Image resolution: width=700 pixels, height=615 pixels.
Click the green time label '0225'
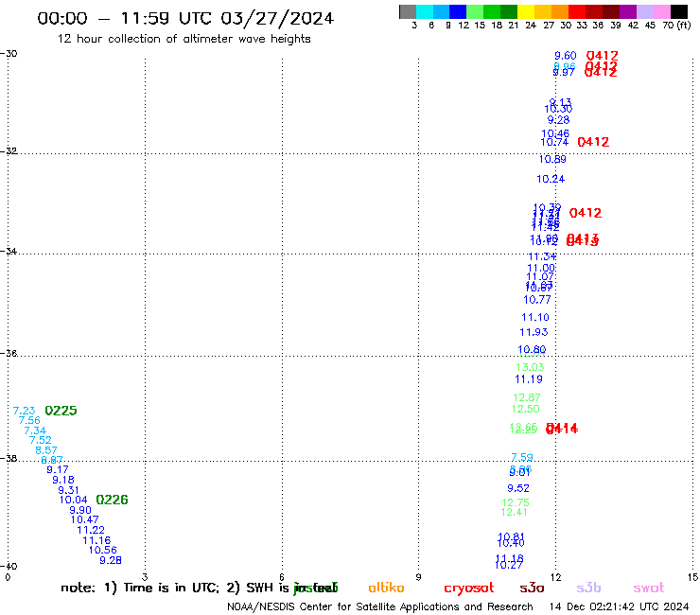pyautogui.click(x=61, y=411)
